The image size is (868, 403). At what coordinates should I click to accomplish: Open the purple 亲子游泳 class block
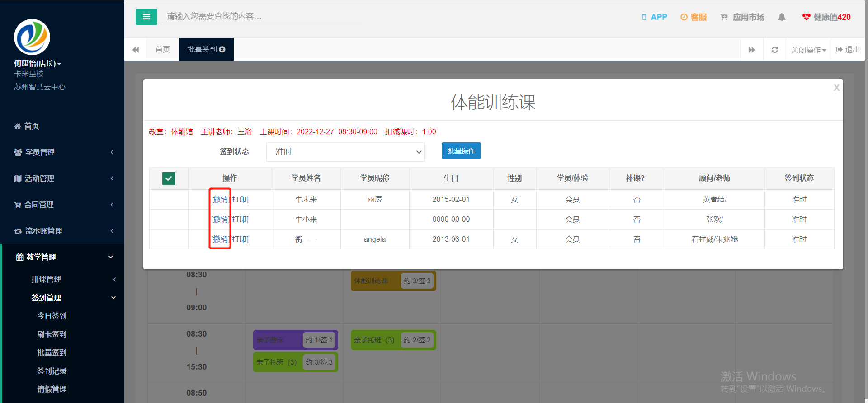tap(296, 340)
